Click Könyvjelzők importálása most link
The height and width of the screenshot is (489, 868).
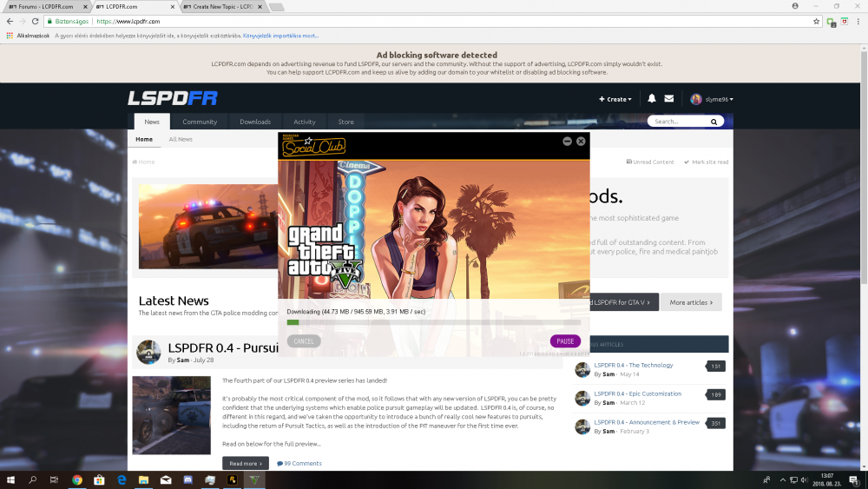point(280,36)
